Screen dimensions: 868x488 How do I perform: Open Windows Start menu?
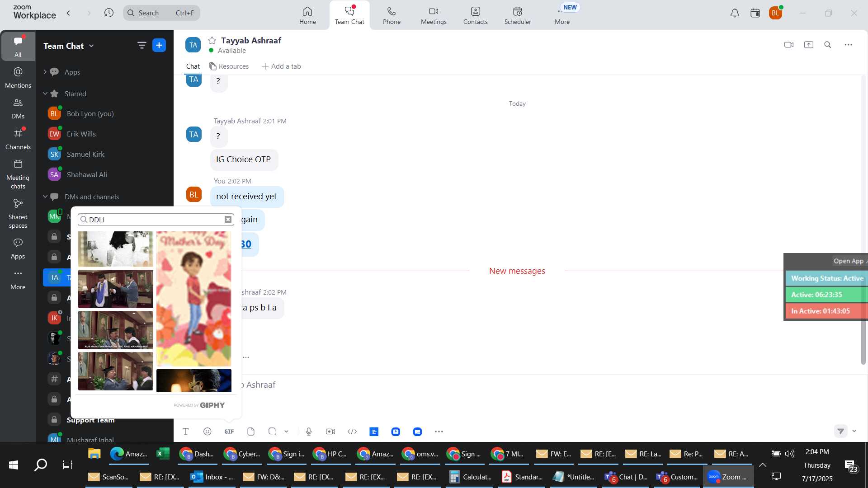click(x=14, y=465)
